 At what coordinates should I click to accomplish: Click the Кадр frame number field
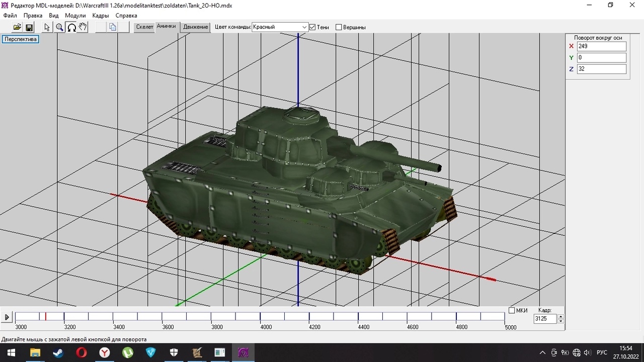[545, 319]
